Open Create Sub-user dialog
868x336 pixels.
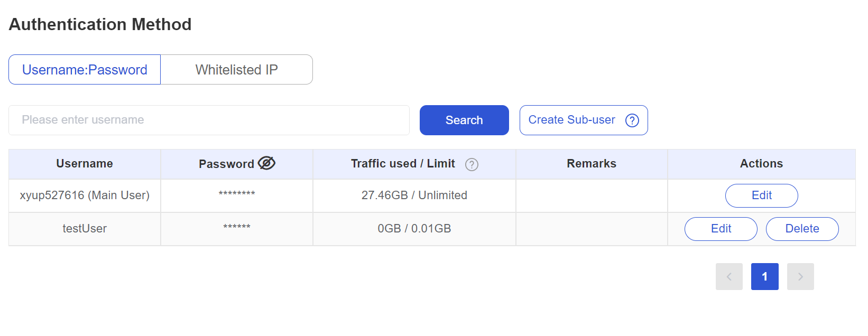pyautogui.click(x=571, y=120)
